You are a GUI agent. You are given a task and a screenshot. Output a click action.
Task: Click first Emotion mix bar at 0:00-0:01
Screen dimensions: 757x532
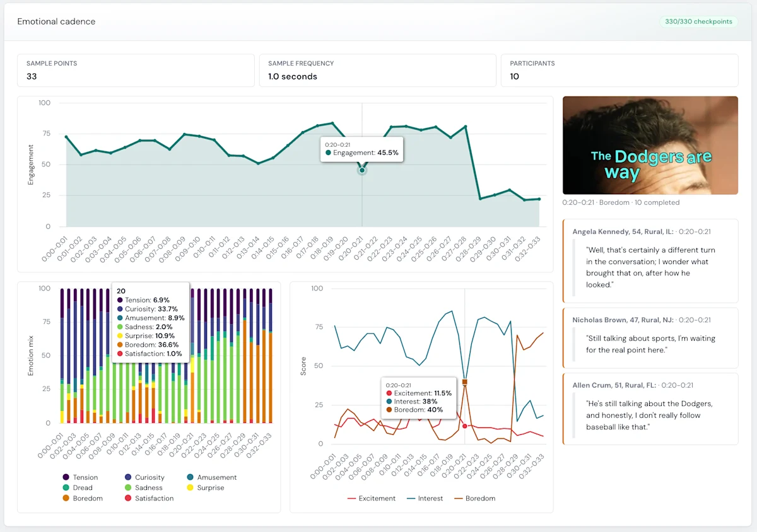point(62,356)
